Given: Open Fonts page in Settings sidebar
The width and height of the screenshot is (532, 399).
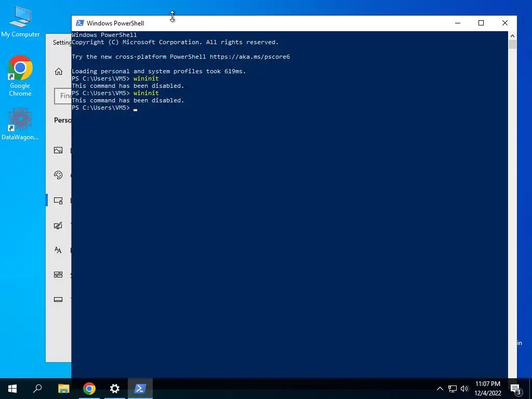Looking at the screenshot, I should pos(59,250).
